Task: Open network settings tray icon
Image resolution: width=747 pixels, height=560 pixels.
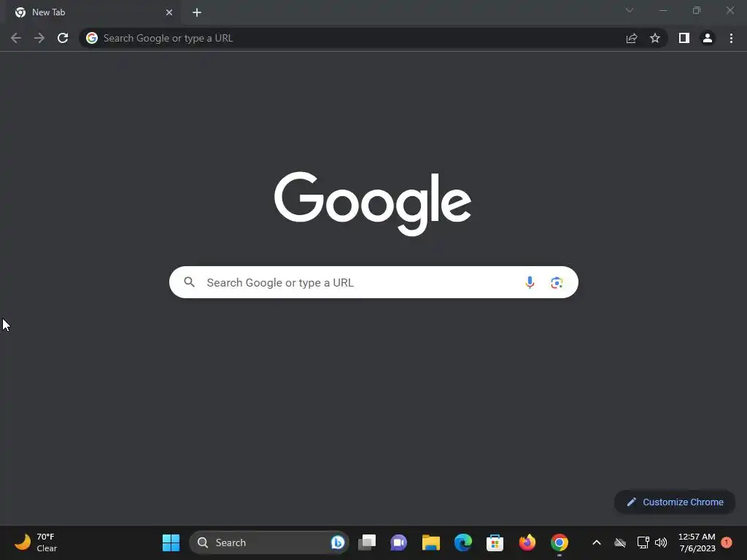Action: pos(643,542)
